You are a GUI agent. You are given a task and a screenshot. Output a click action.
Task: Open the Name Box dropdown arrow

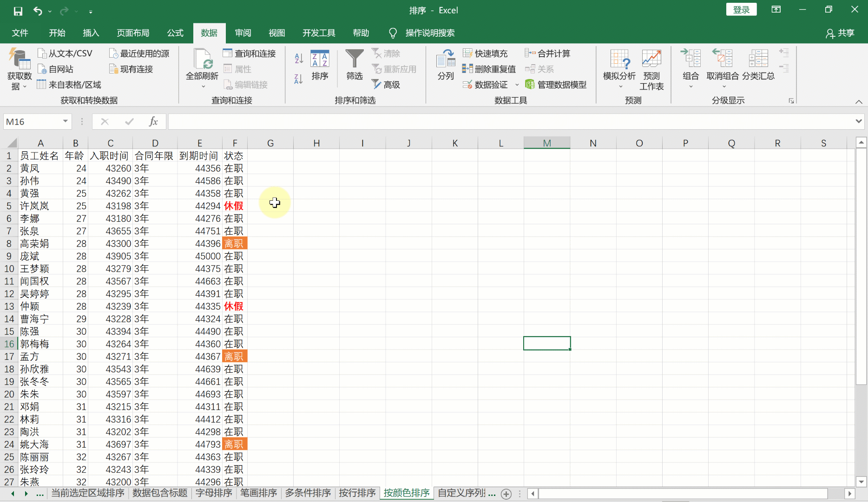click(66, 121)
